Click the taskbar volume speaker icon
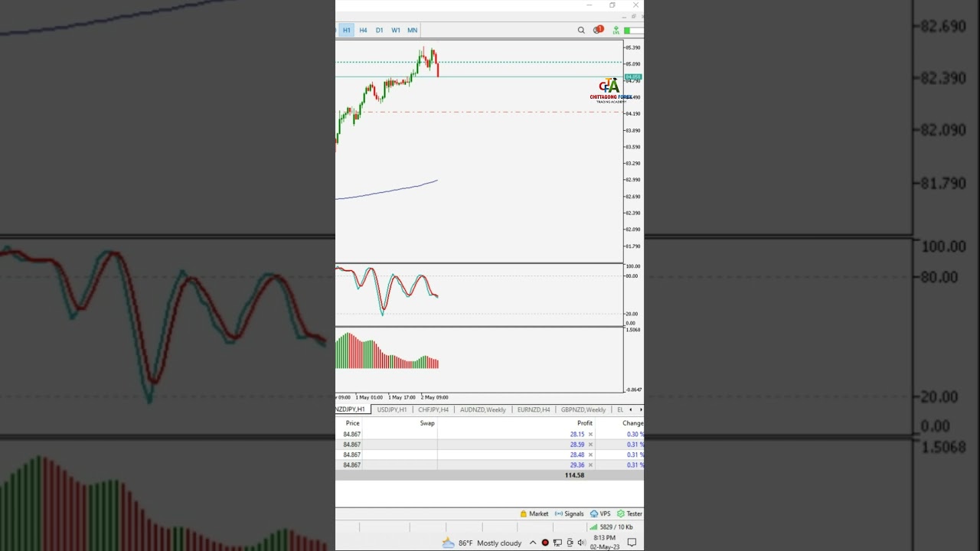This screenshot has height=551, width=980. 581,543
